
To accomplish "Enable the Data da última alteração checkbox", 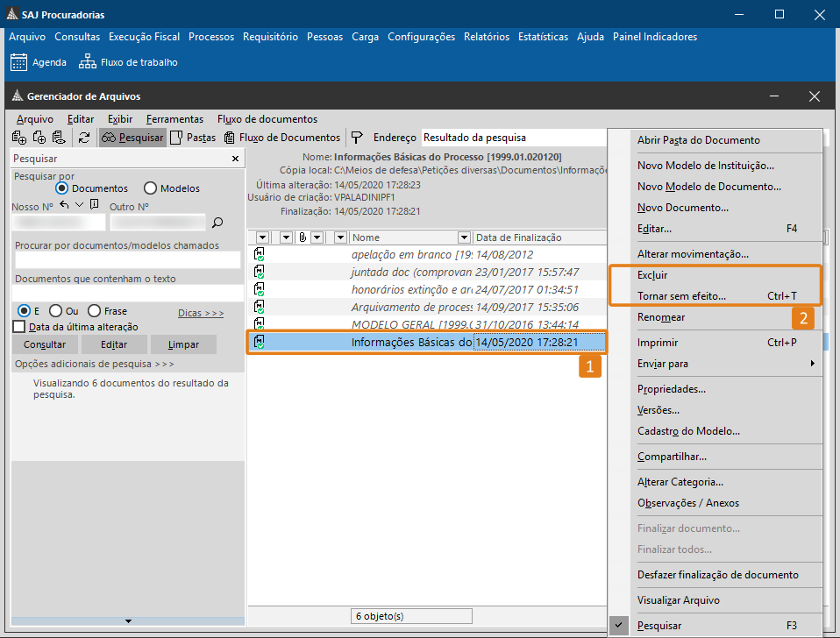I will (x=19, y=327).
